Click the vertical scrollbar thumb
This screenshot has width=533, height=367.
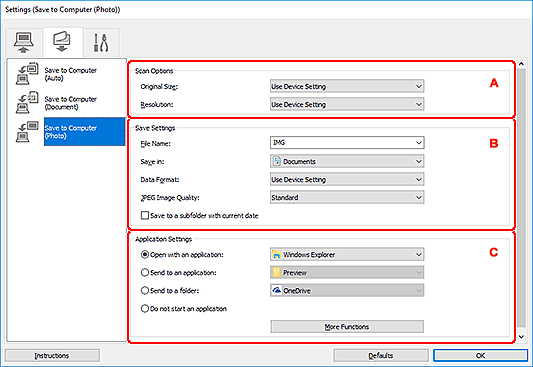(x=521, y=197)
